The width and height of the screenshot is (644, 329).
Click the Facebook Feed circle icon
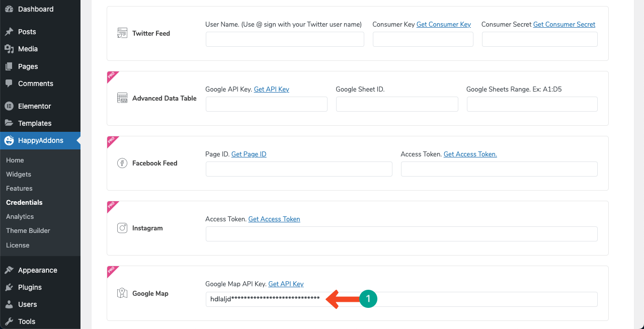122,163
